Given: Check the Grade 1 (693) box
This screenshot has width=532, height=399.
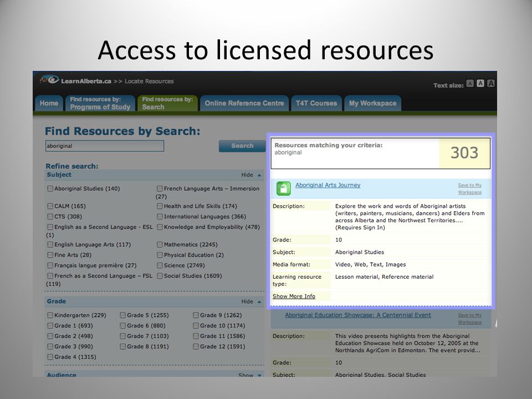Looking at the screenshot, I should click(x=50, y=326).
